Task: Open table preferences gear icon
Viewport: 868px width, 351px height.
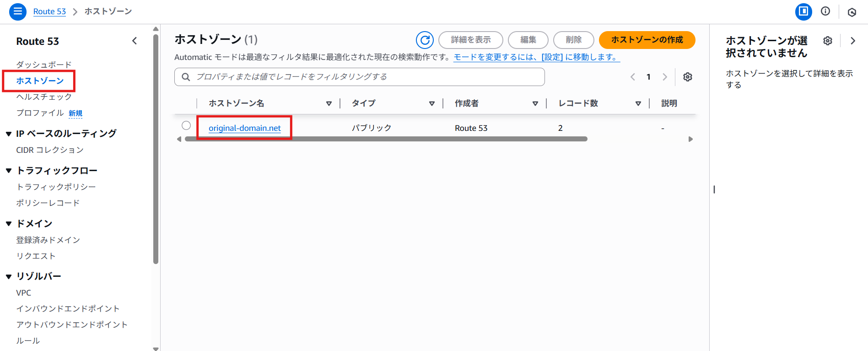Action: [688, 77]
